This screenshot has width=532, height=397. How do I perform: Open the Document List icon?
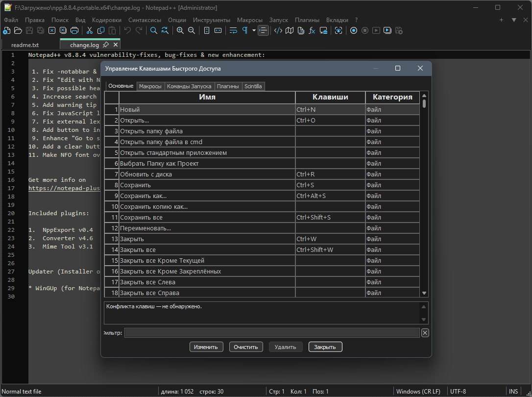(x=301, y=30)
